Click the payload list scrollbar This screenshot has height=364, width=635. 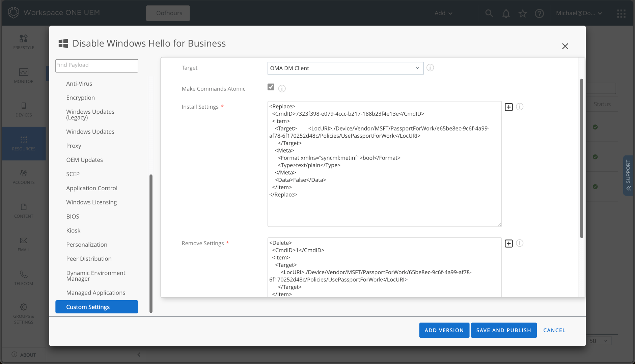151,243
